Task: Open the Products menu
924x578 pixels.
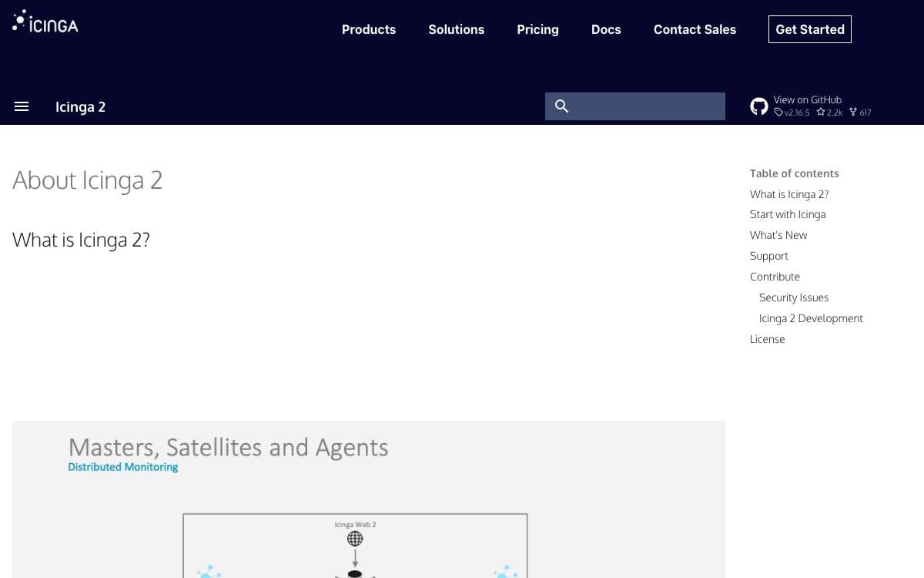Action: pos(369,29)
